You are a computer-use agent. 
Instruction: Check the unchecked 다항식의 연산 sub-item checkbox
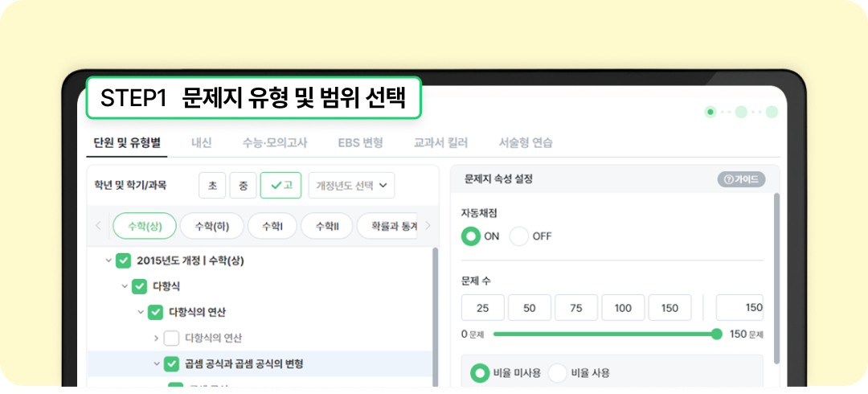click(x=171, y=338)
